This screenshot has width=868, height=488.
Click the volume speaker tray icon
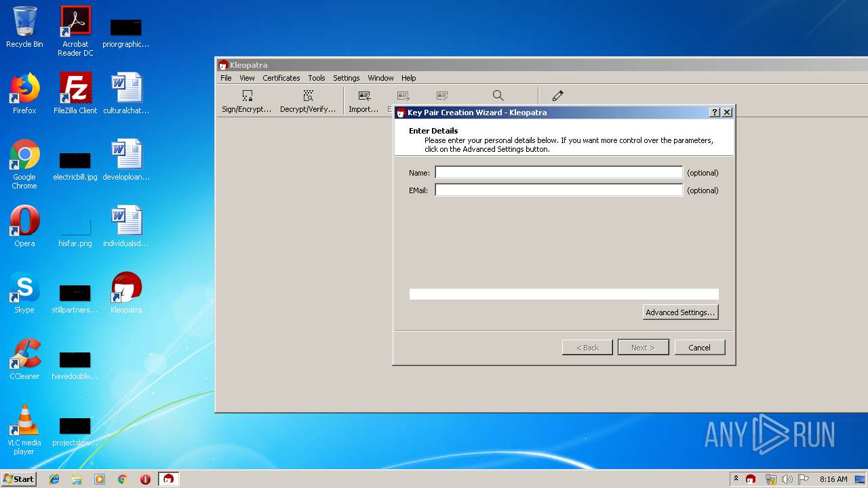pyautogui.click(x=787, y=479)
